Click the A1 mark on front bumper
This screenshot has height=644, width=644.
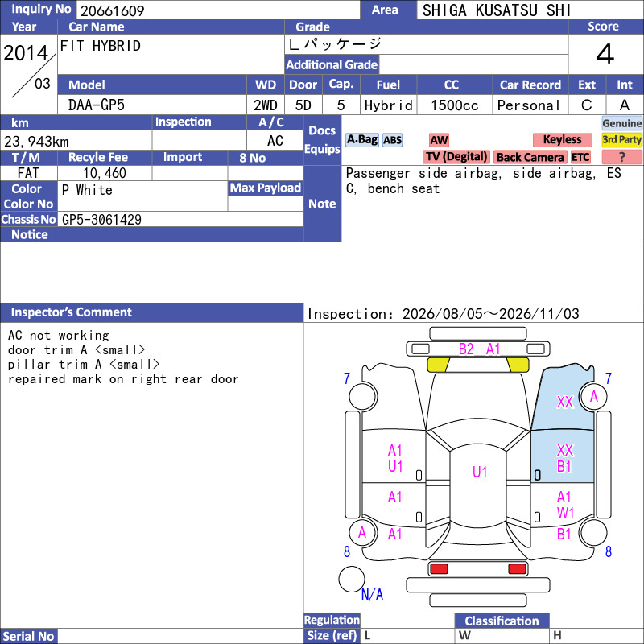pyautogui.click(x=493, y=349)
